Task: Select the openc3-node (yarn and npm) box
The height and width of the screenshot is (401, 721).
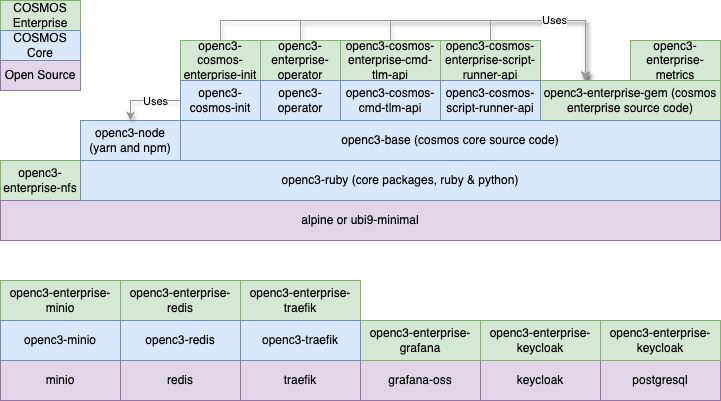Action: pyautogui.click(x=131, y=141)
